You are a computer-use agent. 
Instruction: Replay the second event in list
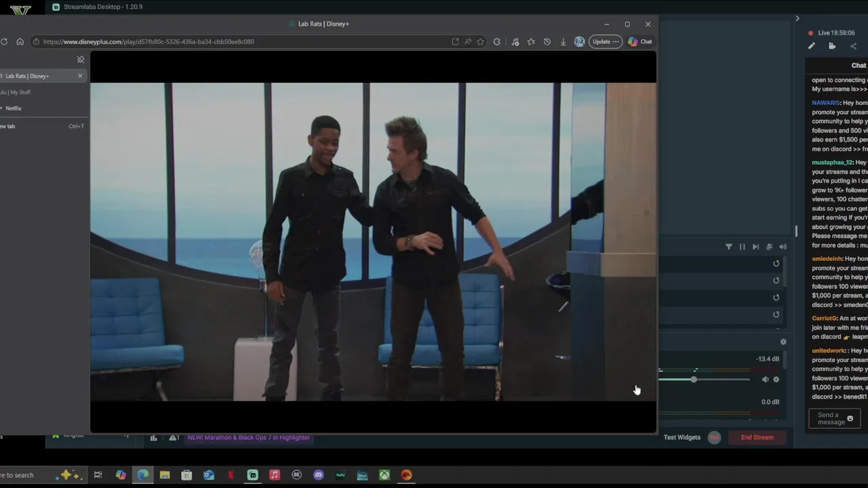[x=776, y=281]
